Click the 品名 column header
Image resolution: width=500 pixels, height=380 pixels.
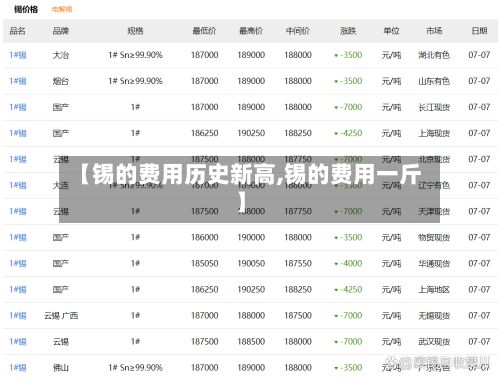click(18, 31)
